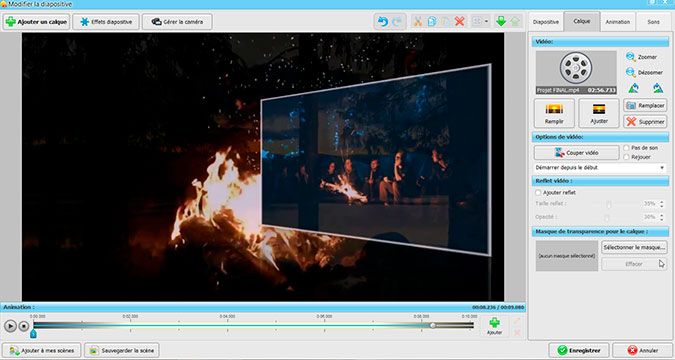Screen dimensions: 675x360
Task: Click the green plus Ajouter keyframe button
Action: point(494,326)
